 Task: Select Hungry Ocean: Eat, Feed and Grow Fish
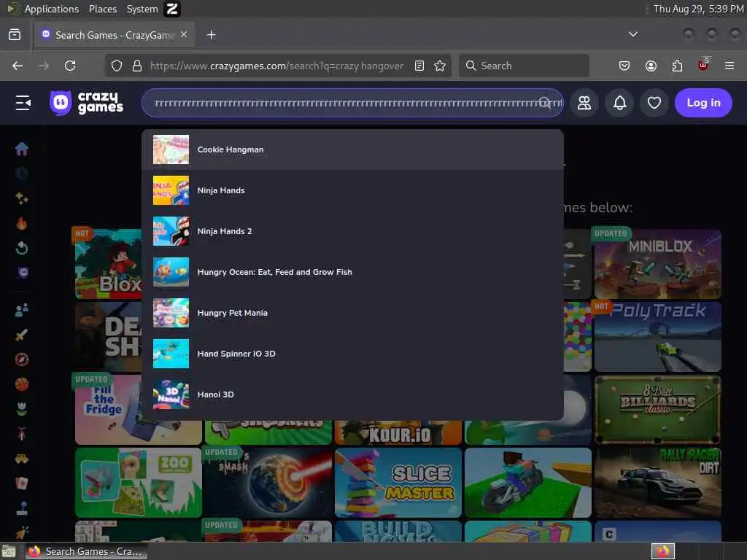[352, 272]
